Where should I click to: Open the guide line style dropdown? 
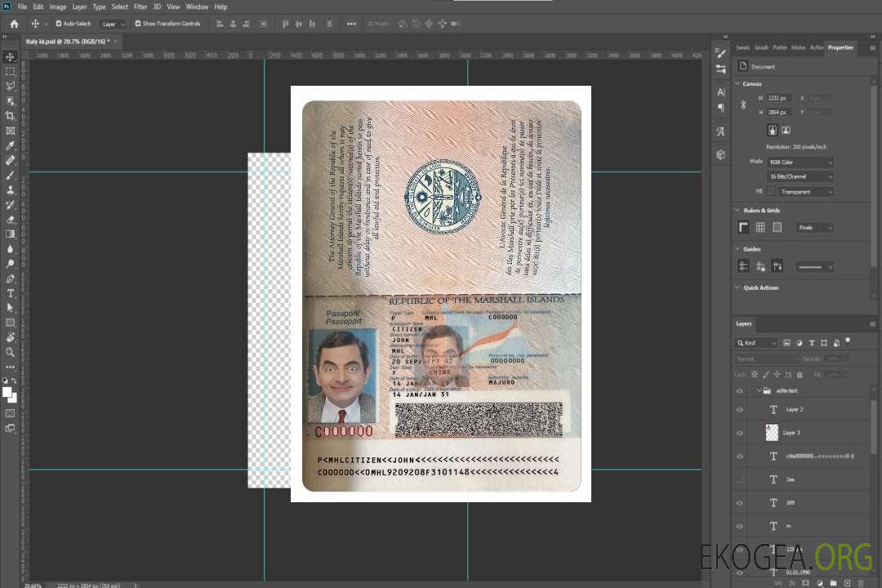pyautogui.click(x=815, y=267)
